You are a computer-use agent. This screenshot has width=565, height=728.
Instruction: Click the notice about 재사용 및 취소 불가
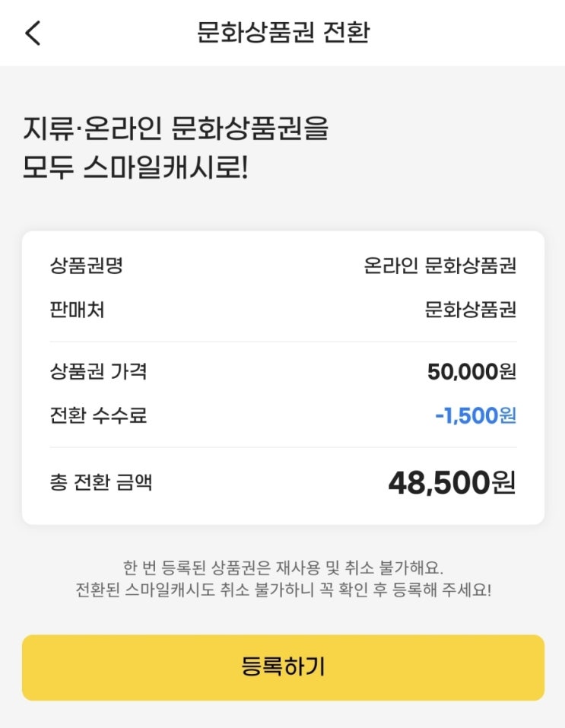tap(283, 567)
